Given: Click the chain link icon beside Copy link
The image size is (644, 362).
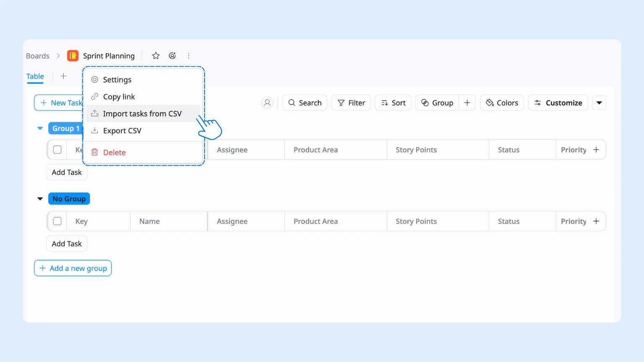Looking at the screenshot, I should click(95, 97).
